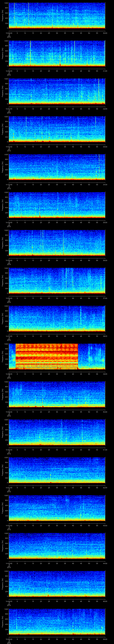
Task: Click the spectrogram panel starting at 14:40:00
Action: point(57,432)
